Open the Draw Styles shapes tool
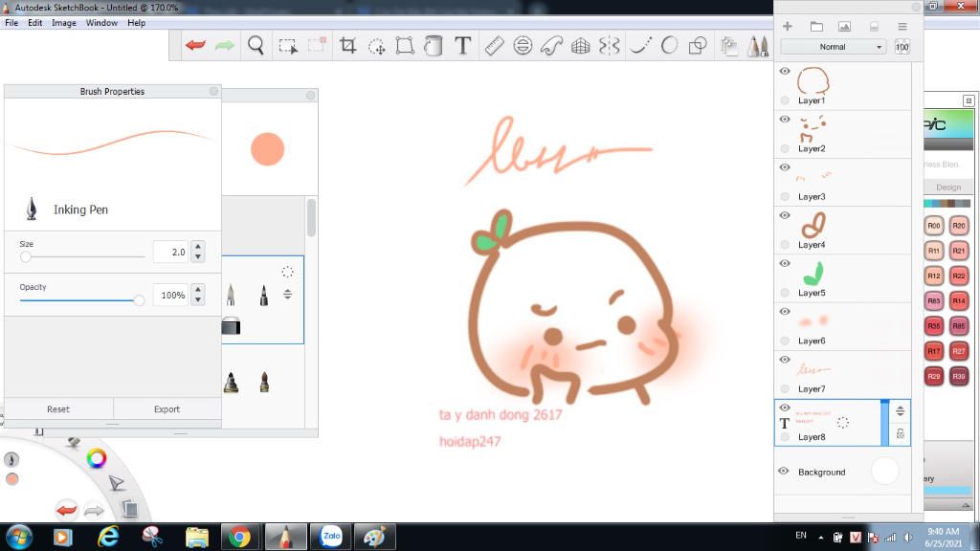980x551 pixels. click(698, 46)
